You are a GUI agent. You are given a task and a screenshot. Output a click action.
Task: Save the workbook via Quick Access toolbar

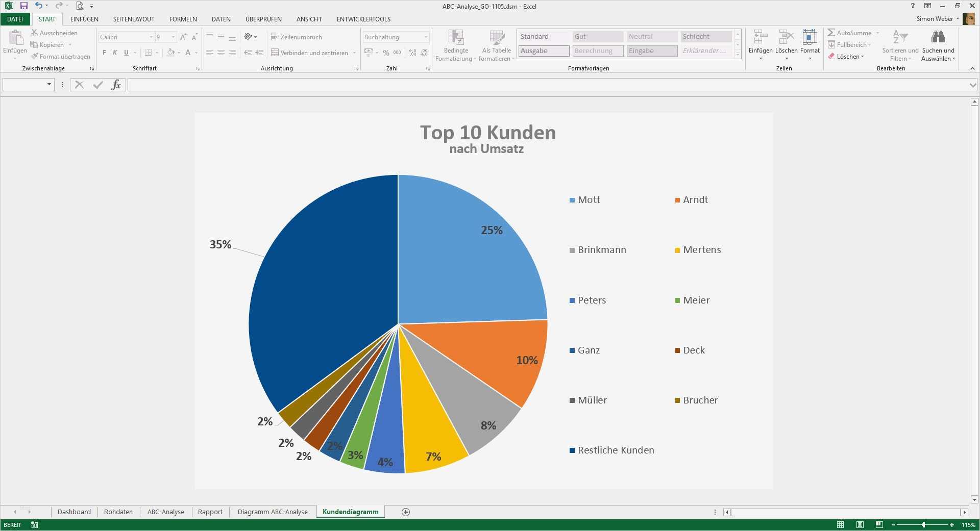(x=23, y=6)
